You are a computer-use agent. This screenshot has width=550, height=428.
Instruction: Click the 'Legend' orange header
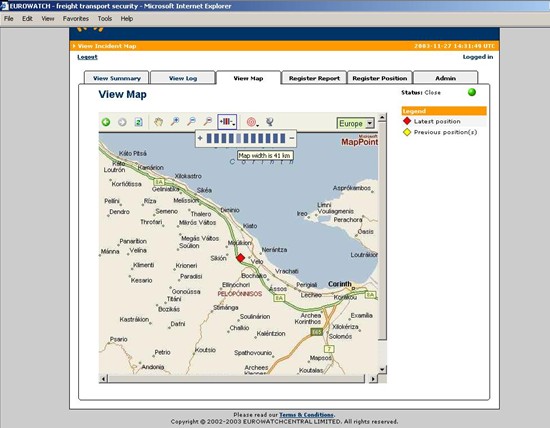click(x=444, y=111)
